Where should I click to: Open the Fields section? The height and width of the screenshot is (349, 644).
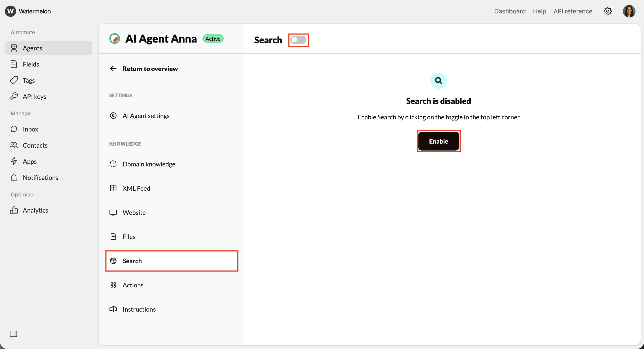tap(31, 64)
